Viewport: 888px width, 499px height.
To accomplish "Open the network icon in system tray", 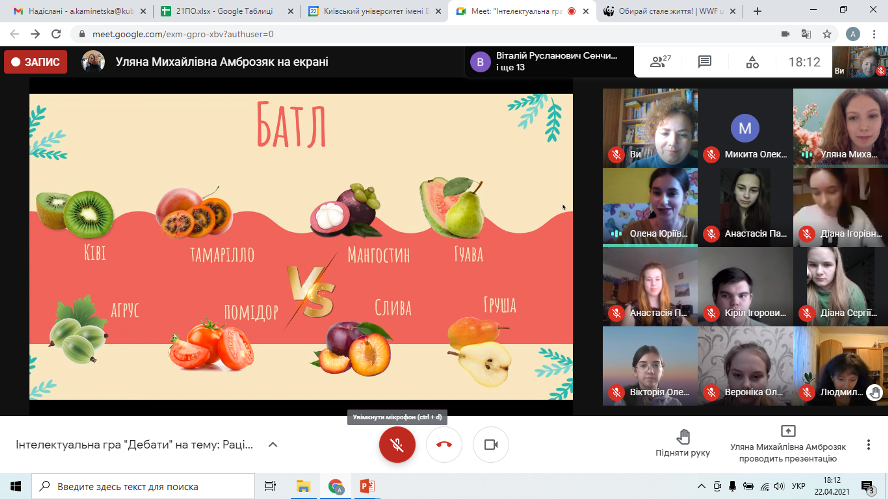I will coord(764,486).
